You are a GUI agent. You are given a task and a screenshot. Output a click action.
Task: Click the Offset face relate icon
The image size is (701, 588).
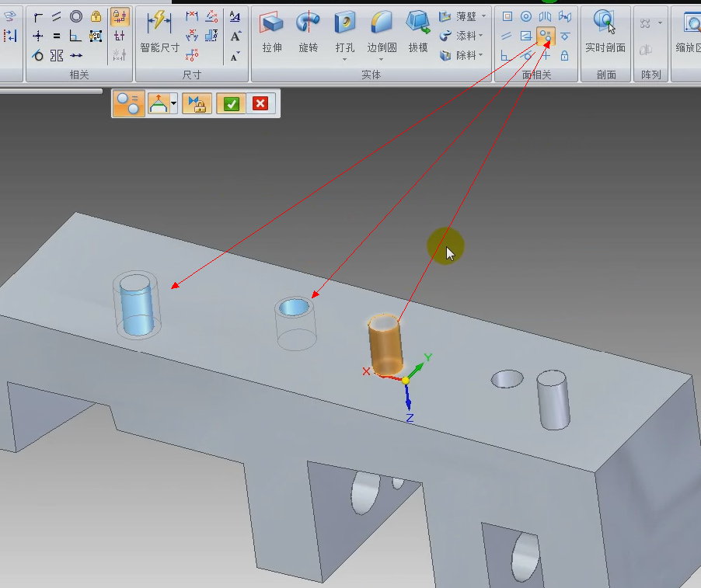[565, 16]
